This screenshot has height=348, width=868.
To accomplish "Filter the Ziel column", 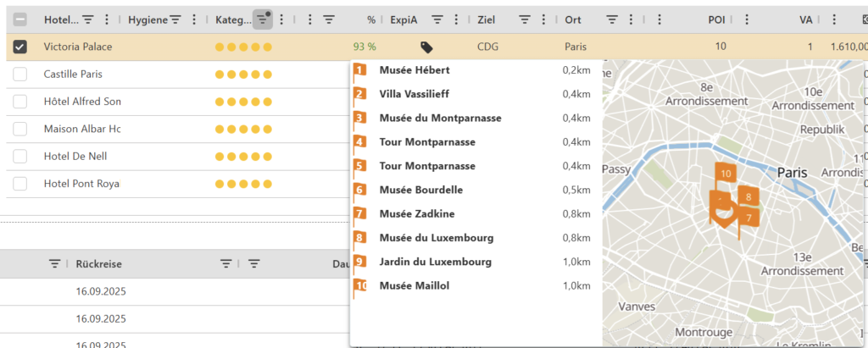I will pyautogui.click(x=525, y=19).
